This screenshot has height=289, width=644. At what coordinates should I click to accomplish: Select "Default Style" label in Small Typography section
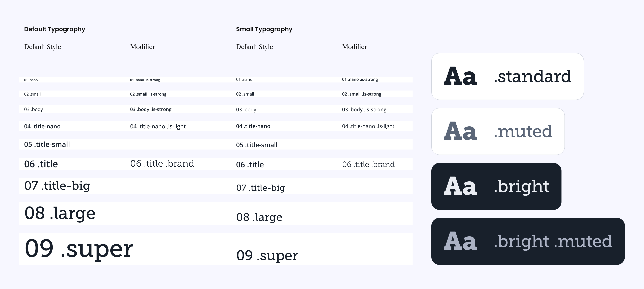[255, 47]
